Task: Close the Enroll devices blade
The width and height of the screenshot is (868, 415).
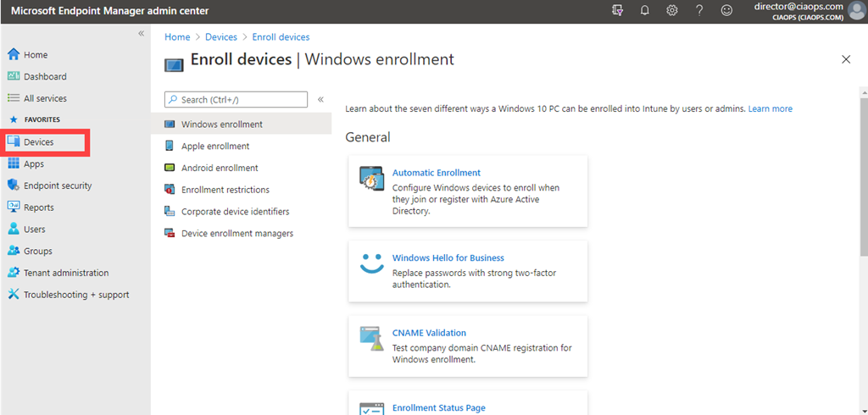Action: (x=845, y=59)
